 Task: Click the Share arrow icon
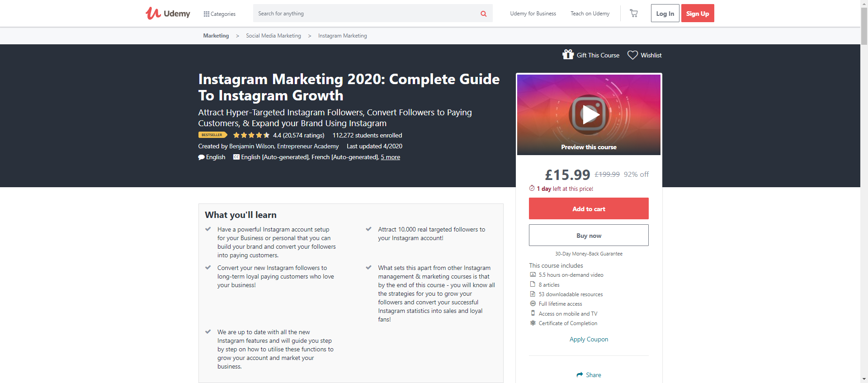580,375
